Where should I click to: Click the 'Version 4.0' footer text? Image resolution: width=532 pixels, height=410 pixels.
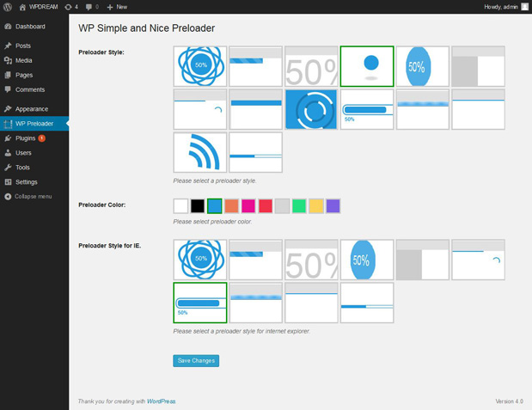click(x=510, y=401)
